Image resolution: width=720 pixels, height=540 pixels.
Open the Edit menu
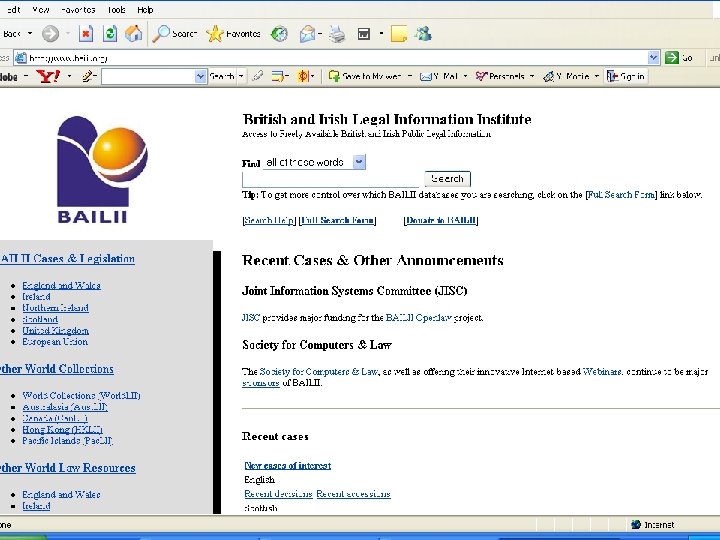(13, 10)
